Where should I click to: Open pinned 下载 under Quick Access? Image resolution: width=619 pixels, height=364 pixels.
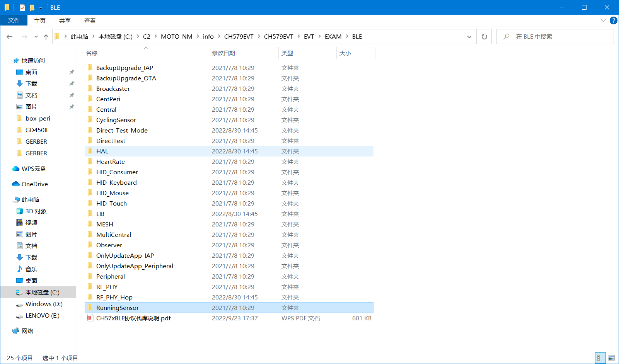click(31, 84)
